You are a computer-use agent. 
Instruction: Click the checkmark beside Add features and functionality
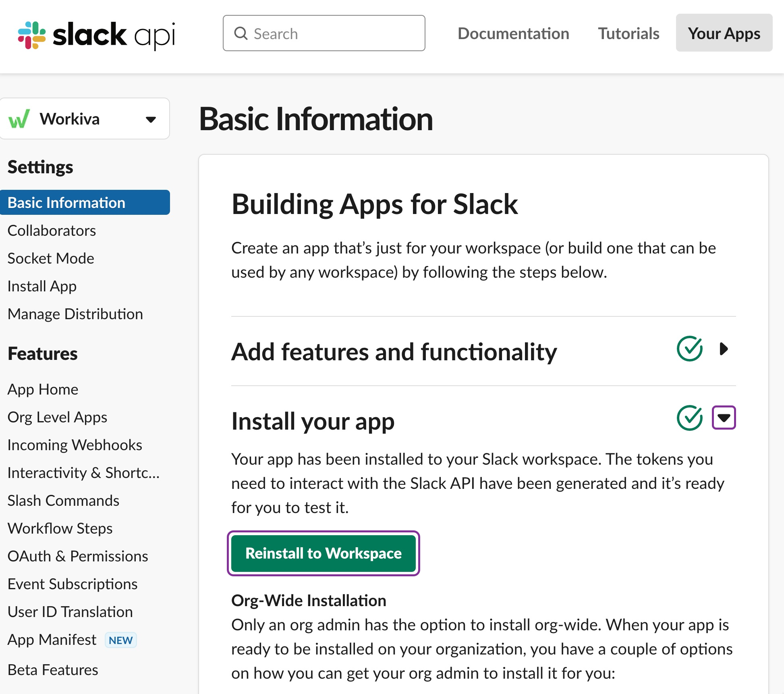click(690, 349)
